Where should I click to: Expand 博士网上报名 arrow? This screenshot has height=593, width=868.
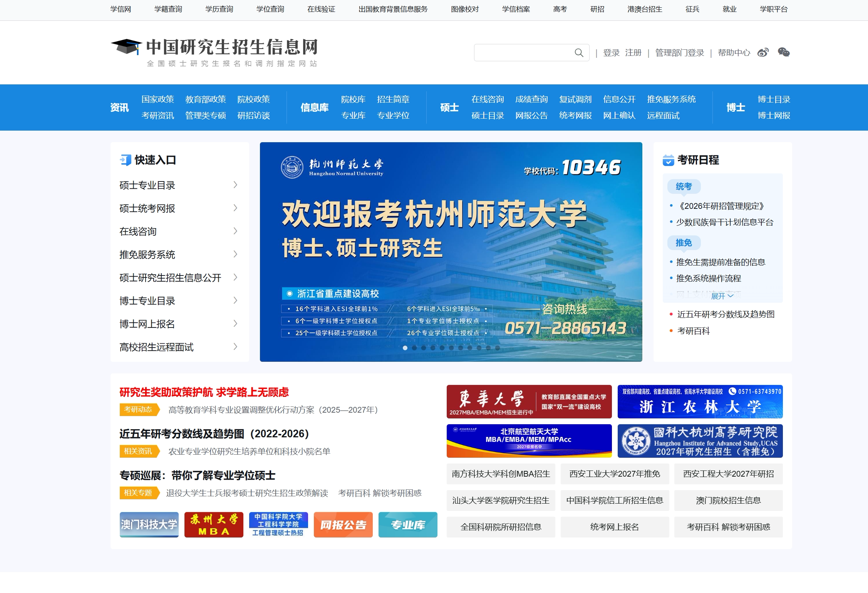pos(235,324)
